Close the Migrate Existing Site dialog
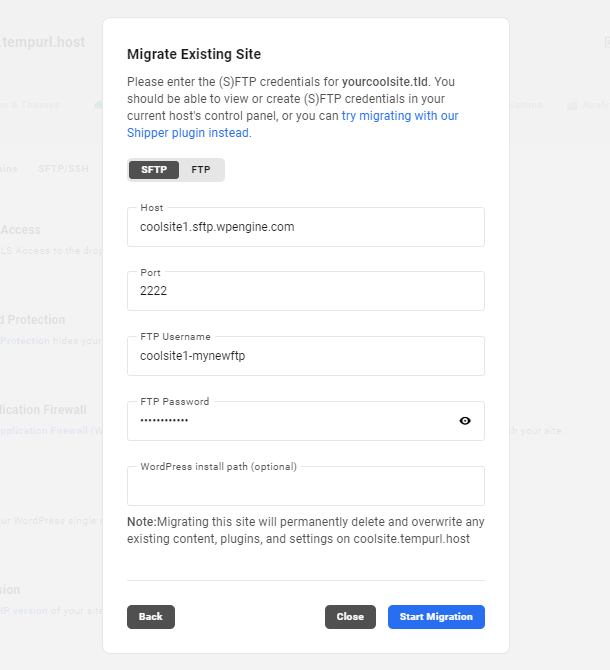Viewport: 610px width, 670px height. click(350, 617)
